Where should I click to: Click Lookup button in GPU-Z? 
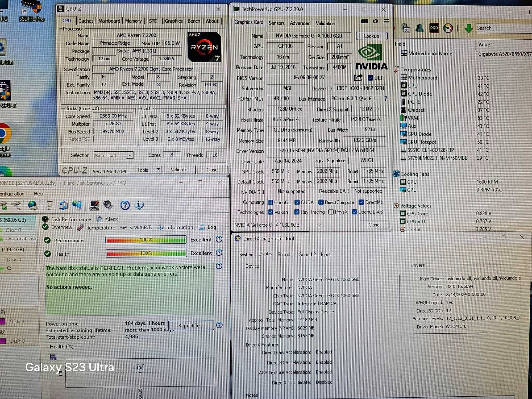pos(372,36)
